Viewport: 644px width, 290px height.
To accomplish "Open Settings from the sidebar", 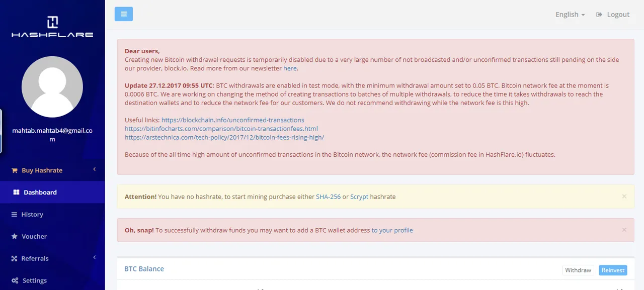I will [52, 281].
